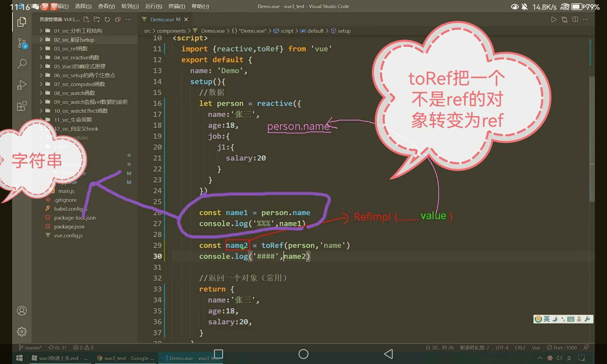The width and height of the screenshot is (607, 364).
Task: Open the Search view icon
Action: tap(22, 64)
